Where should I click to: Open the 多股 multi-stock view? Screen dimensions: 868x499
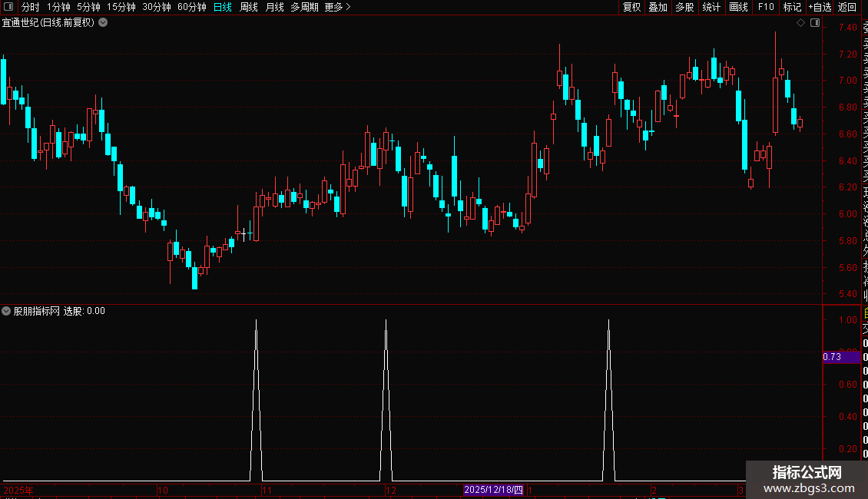[x=684, y=7]
